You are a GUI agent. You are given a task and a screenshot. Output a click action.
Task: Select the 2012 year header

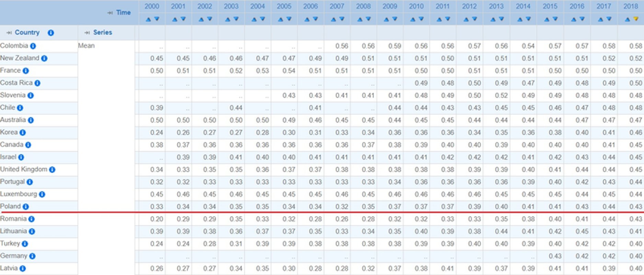(469, 6)
